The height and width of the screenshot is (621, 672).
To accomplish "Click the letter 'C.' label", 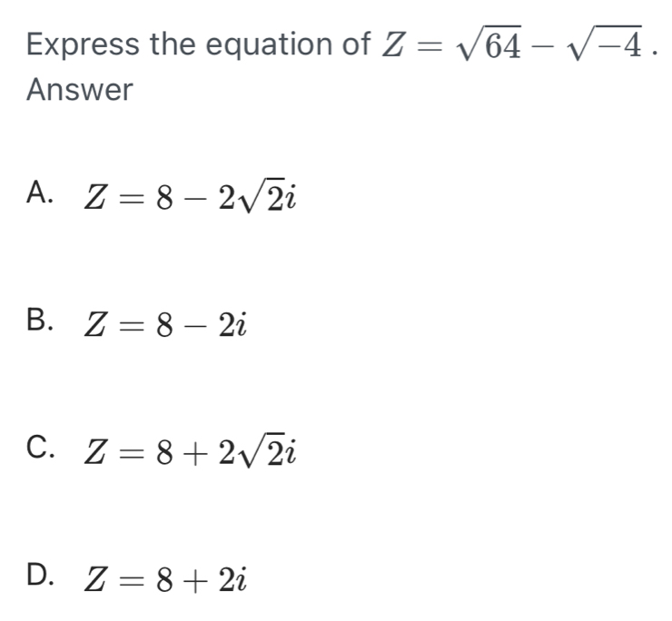I will (x=40, y=447).
